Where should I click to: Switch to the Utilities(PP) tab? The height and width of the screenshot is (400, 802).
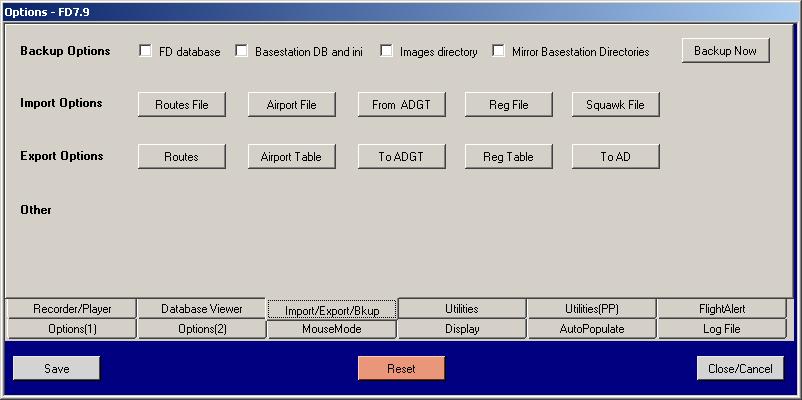591,309
